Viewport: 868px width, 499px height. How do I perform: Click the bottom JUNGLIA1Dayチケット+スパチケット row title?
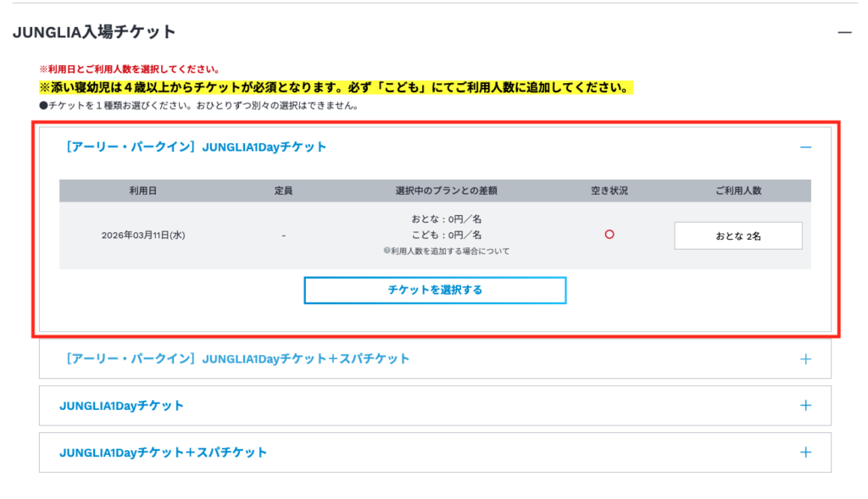[163, 452]
